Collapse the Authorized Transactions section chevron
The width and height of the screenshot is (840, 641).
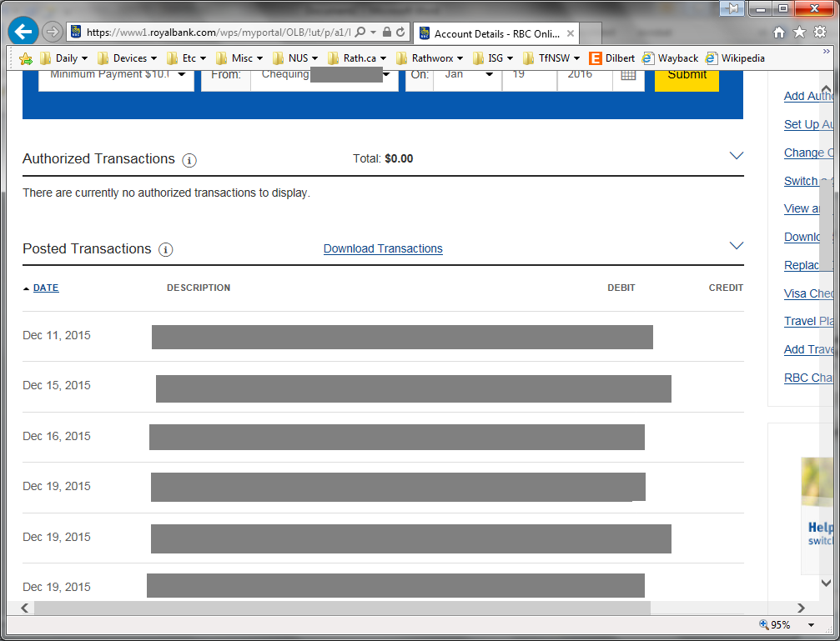[x=736, y=156]
